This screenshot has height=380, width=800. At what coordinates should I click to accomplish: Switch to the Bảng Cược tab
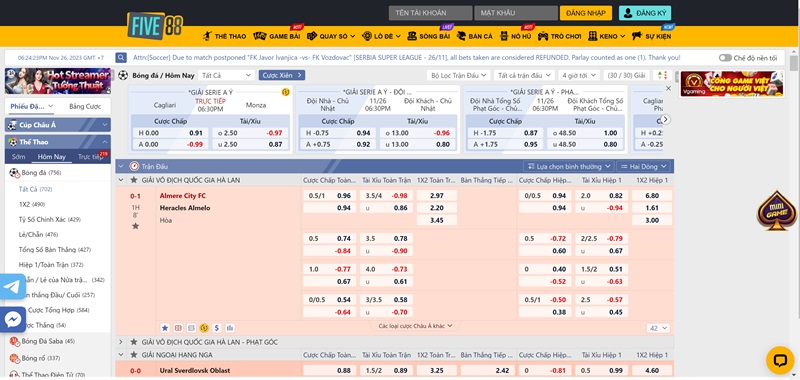click(x=85, y=107)
